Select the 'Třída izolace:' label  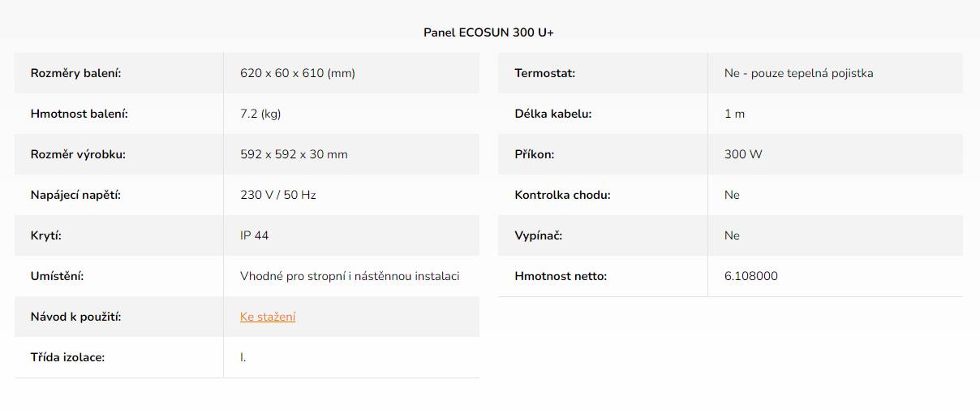67,357
